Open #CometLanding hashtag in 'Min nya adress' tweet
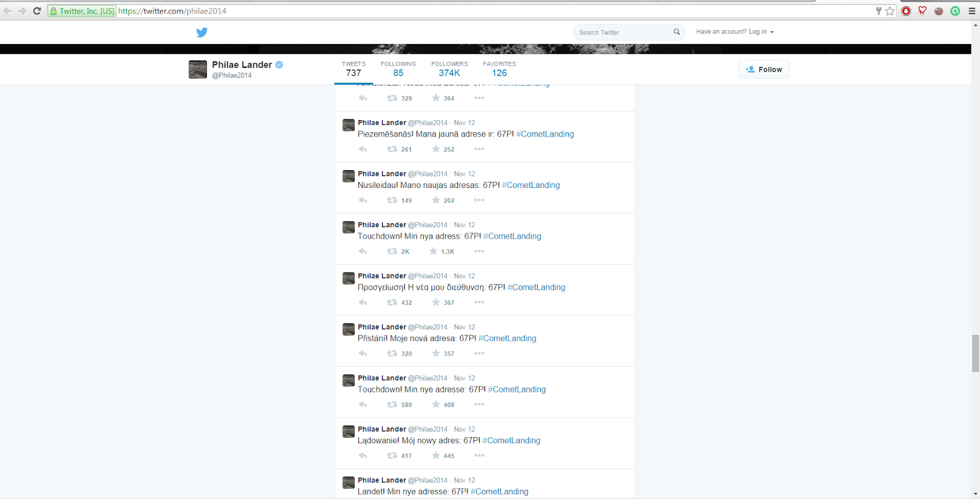 pos(512,236)
